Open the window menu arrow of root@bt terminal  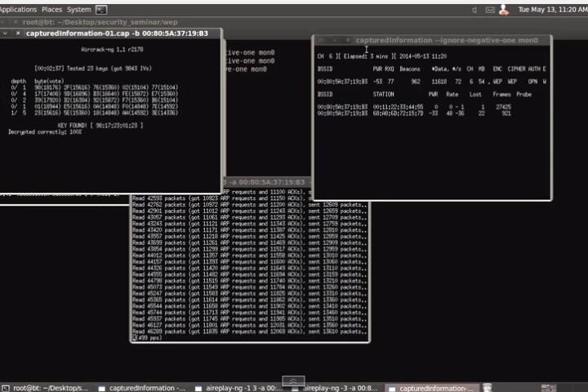pyautogui.click(x=2, y=22)
